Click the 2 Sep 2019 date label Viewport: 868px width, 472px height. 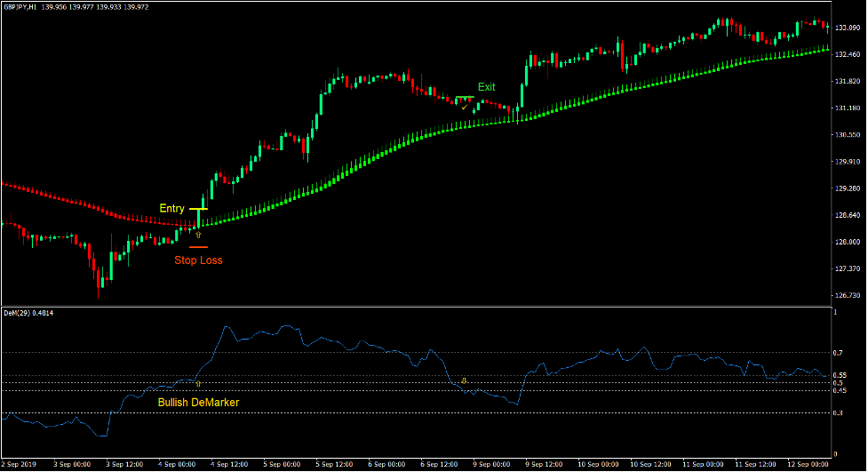tap(19, 464)
